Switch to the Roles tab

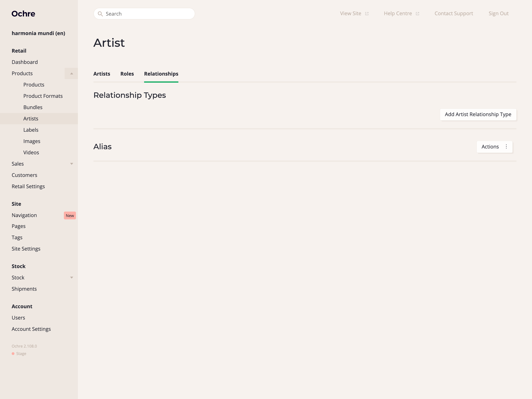[127, 74]
